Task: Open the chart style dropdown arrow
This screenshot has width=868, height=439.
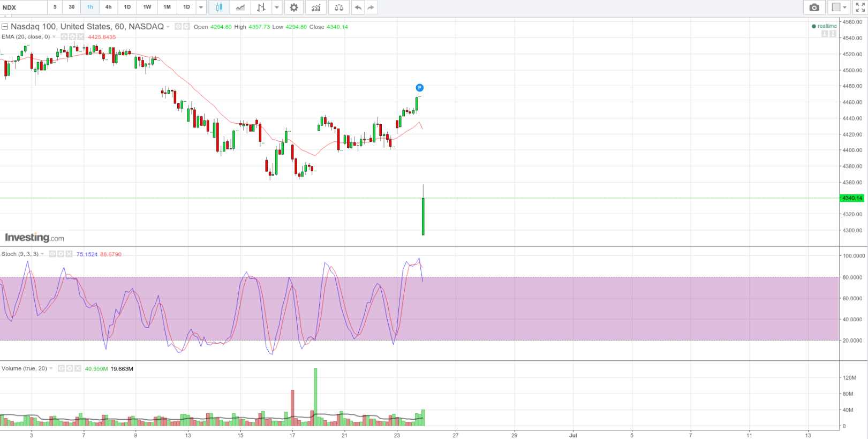Action: (277, 7)
